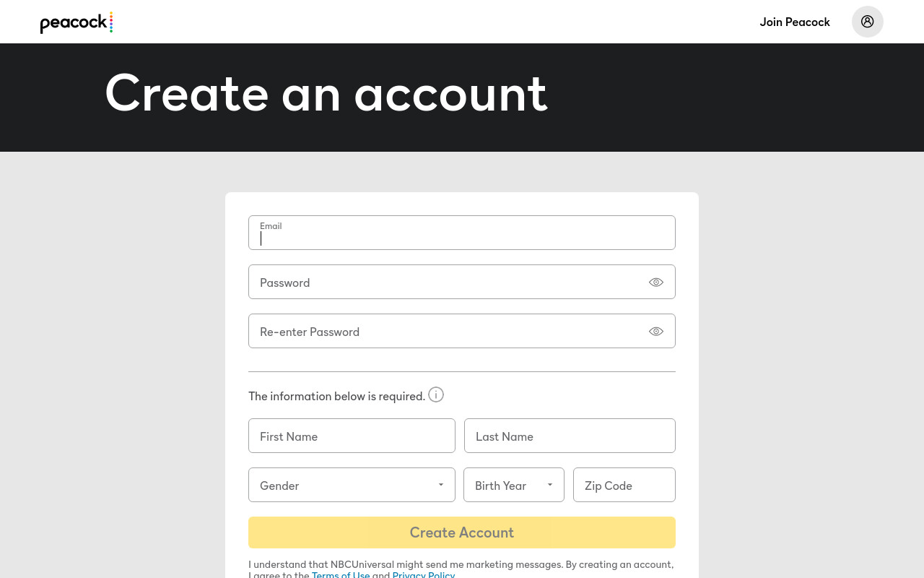Click the Create an account heading

[326, 93]
